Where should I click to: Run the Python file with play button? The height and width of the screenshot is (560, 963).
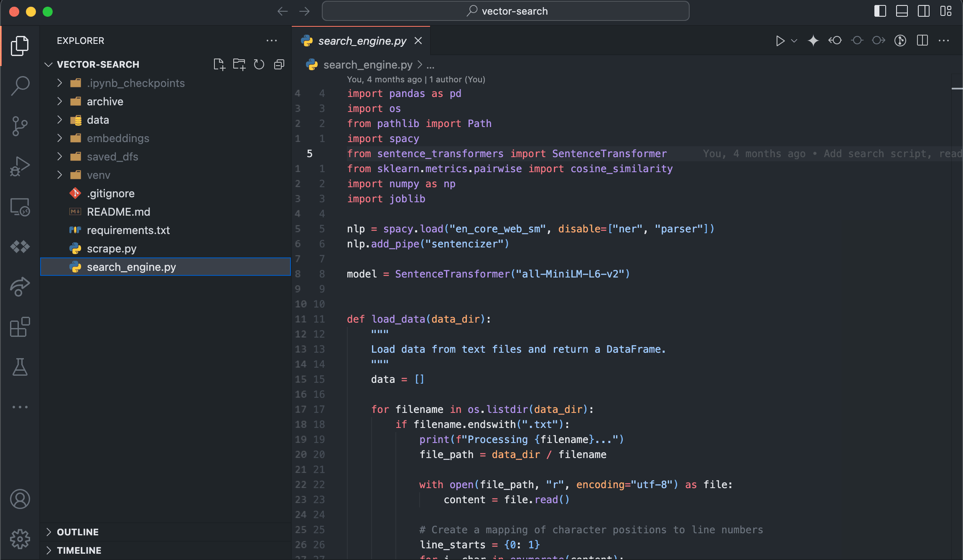pyautogui.click(x=780, y=41)
